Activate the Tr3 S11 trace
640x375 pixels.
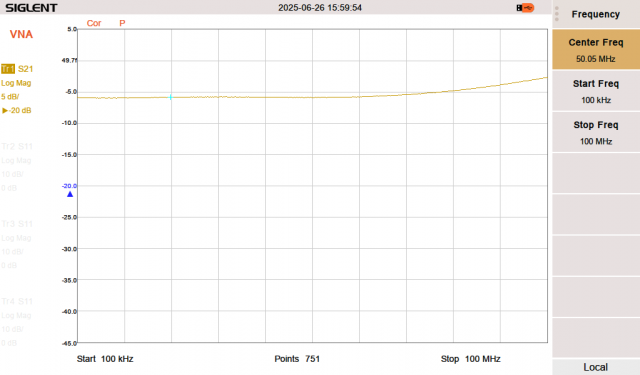pos(17,224)
